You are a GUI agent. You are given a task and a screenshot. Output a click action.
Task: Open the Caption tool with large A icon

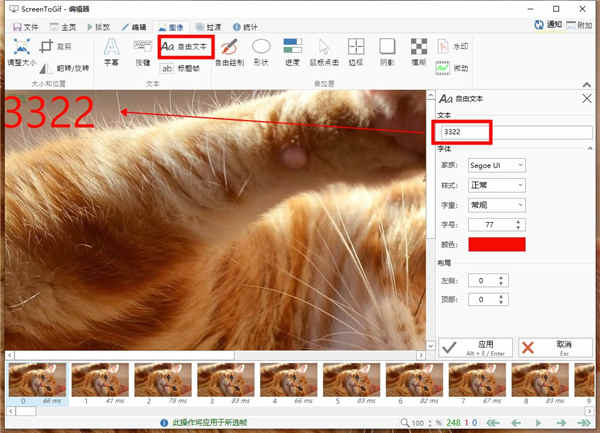(x=111, y=52)
